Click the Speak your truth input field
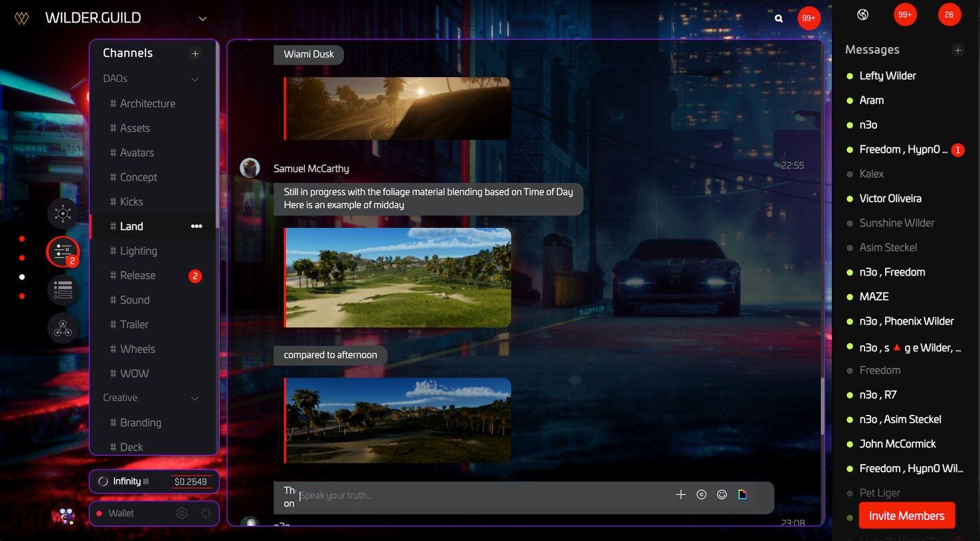The width and height of the screenshot is (980, 541). pyautogui.click(x=481, y=495)
